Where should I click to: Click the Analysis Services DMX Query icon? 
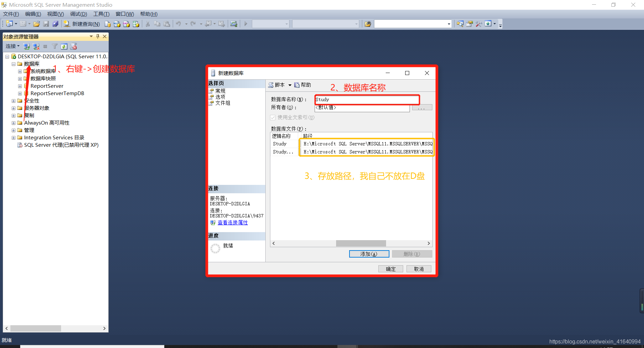tap(126, 24)
